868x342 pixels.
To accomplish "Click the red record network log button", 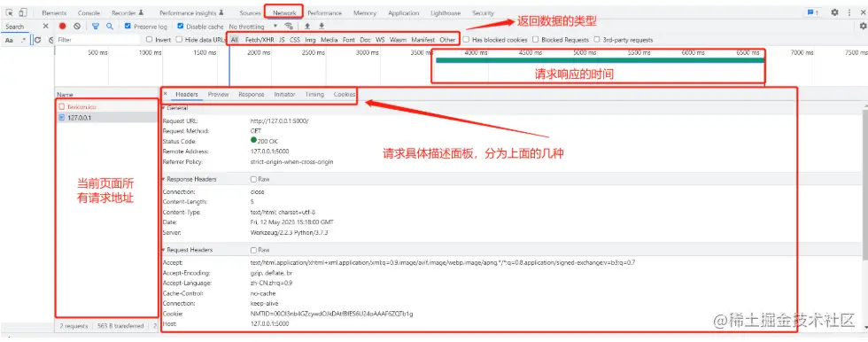I will point(63,26).
